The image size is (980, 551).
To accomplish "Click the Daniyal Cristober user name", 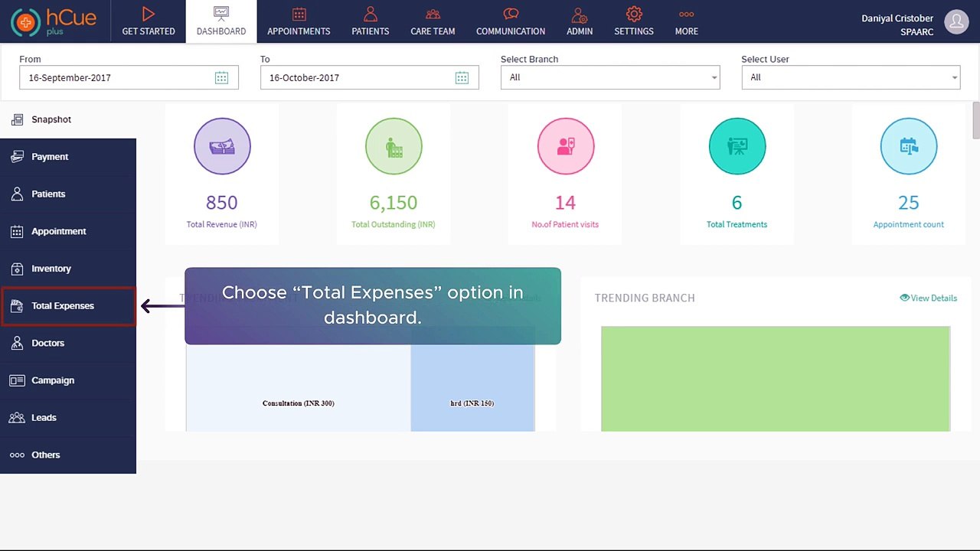I will tap(897, 18).
